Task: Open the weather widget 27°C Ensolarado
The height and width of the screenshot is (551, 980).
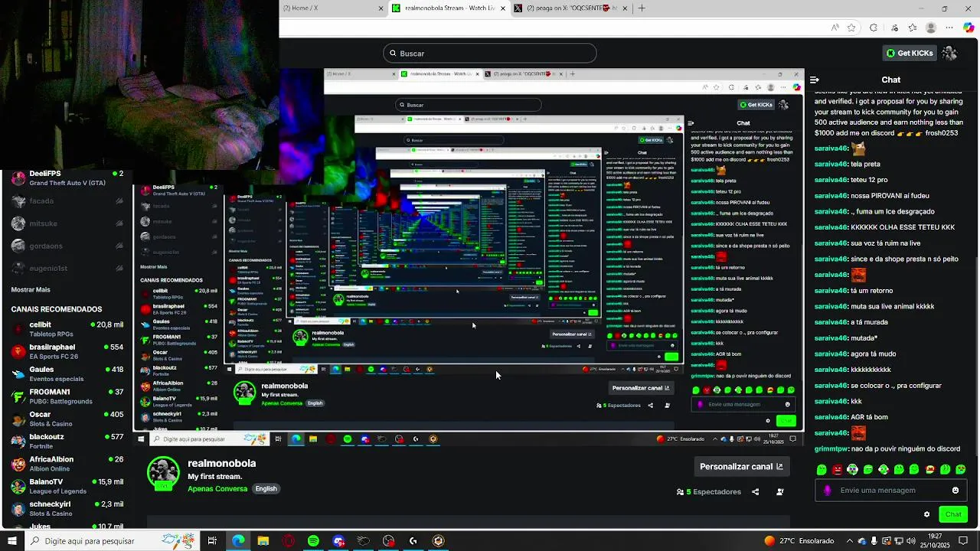Action: pos(799,541)
